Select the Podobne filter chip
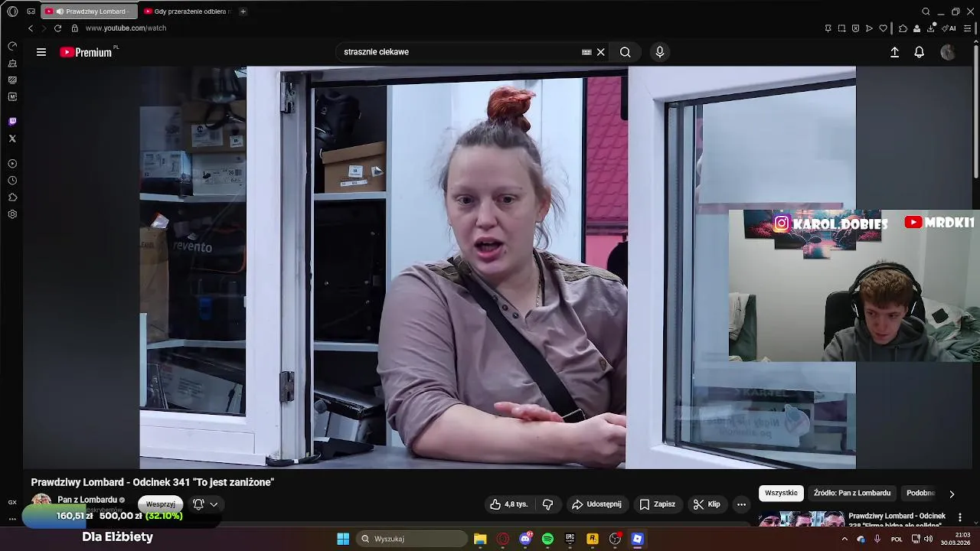Image resolution: width=980 pixels, height=551 pixels. point(920,494)
